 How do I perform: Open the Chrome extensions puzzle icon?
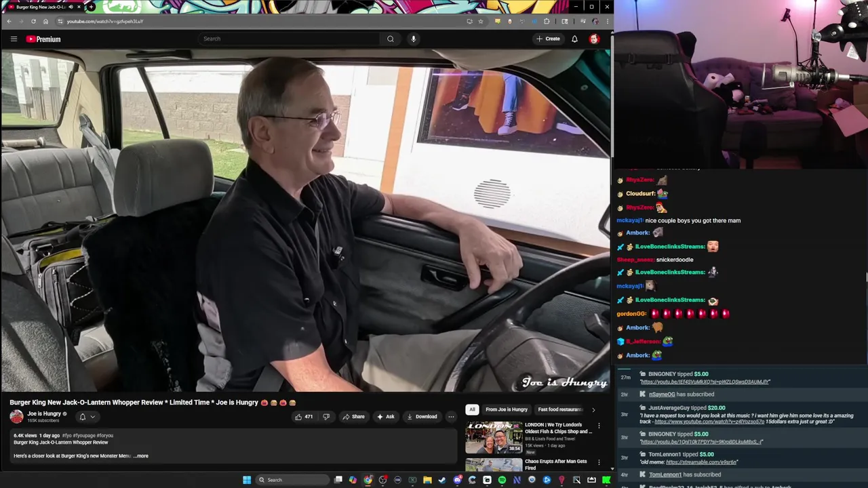click(547, 21)
